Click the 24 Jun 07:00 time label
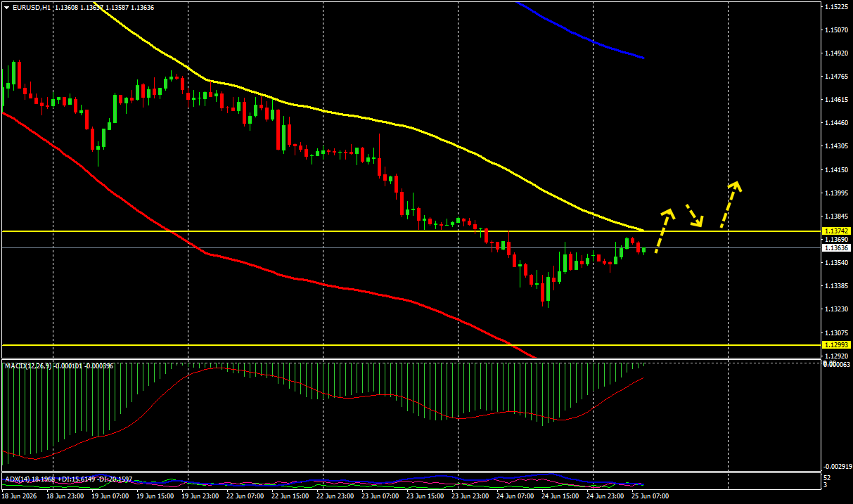Image resolution: width=853 pixels, height=504 pixels. pyautogui.click(x=514, y=496)
